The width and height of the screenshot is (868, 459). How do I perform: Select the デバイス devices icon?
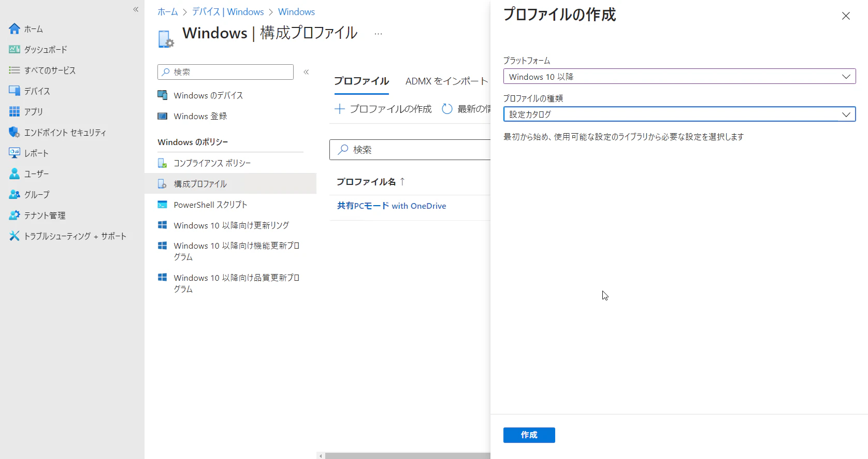(x=15, y=91)
